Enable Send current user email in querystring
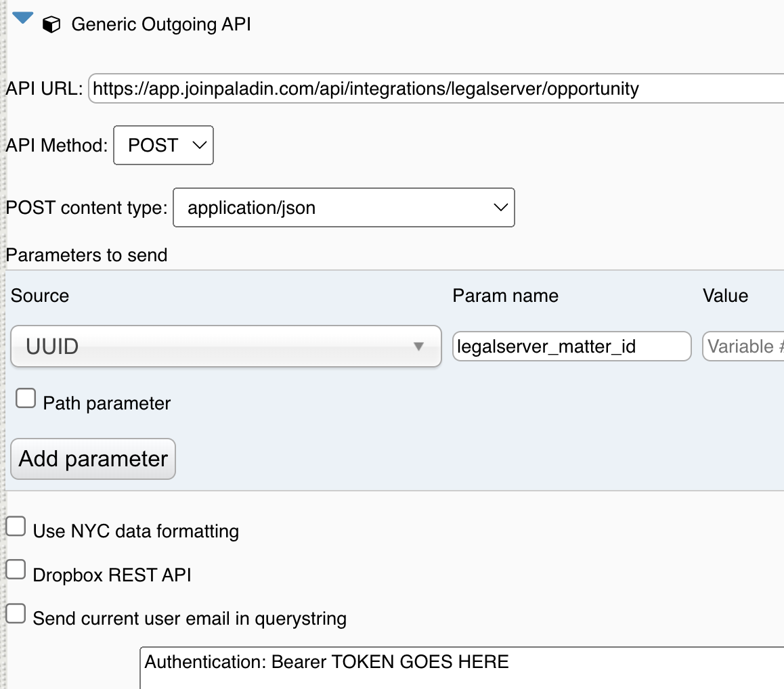784x689 pixels. click(x=16, y=613)
